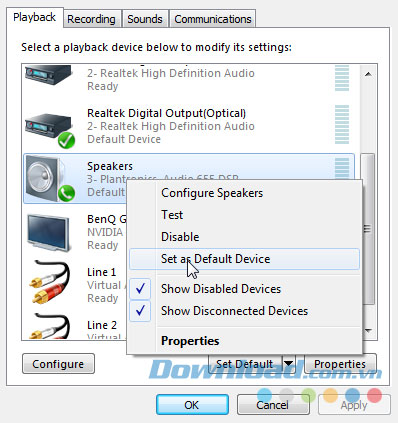Select the Line 1 device name
This screenshot has width=398, height=423.
tap(101, 272)
